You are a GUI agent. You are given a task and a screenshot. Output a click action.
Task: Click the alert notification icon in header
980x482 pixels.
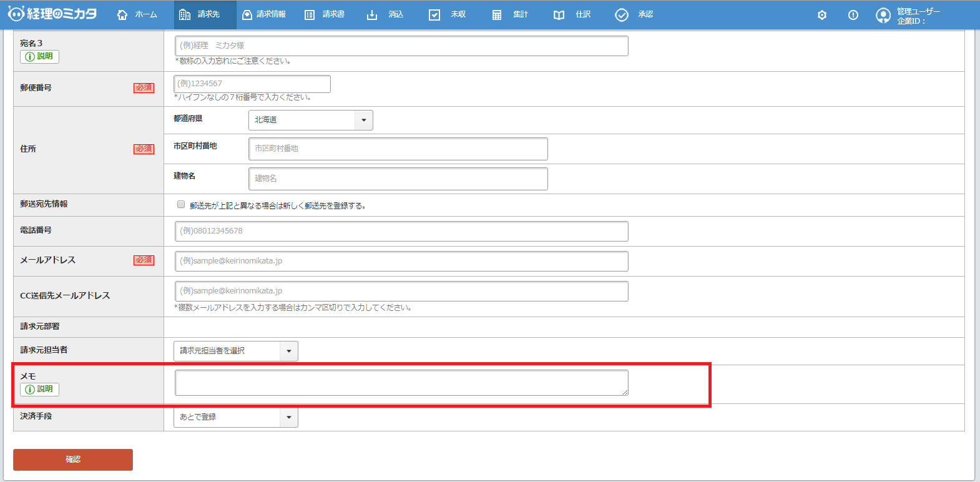pyautogui.click(x=853, y=15)
